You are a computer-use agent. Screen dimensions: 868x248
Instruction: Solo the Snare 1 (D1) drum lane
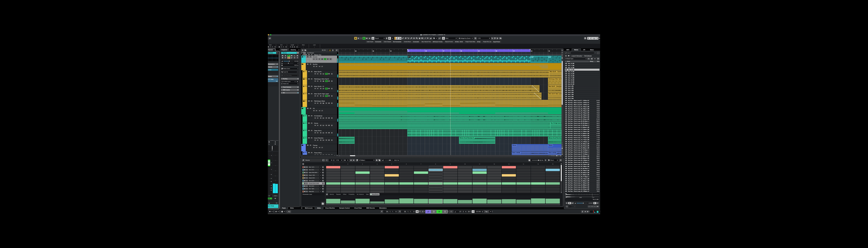[307, 175]
